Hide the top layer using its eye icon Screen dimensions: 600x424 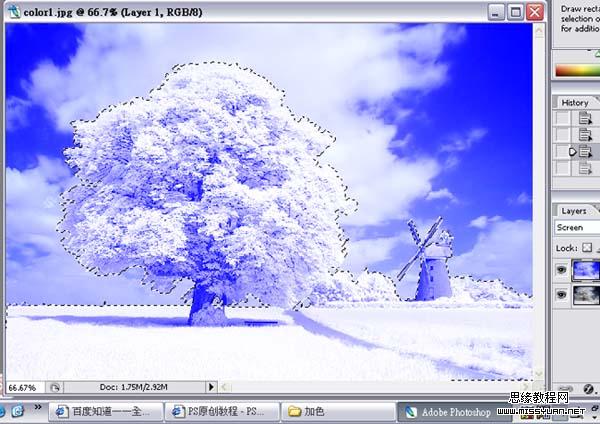pyautogui.click(x=561, y=268)
